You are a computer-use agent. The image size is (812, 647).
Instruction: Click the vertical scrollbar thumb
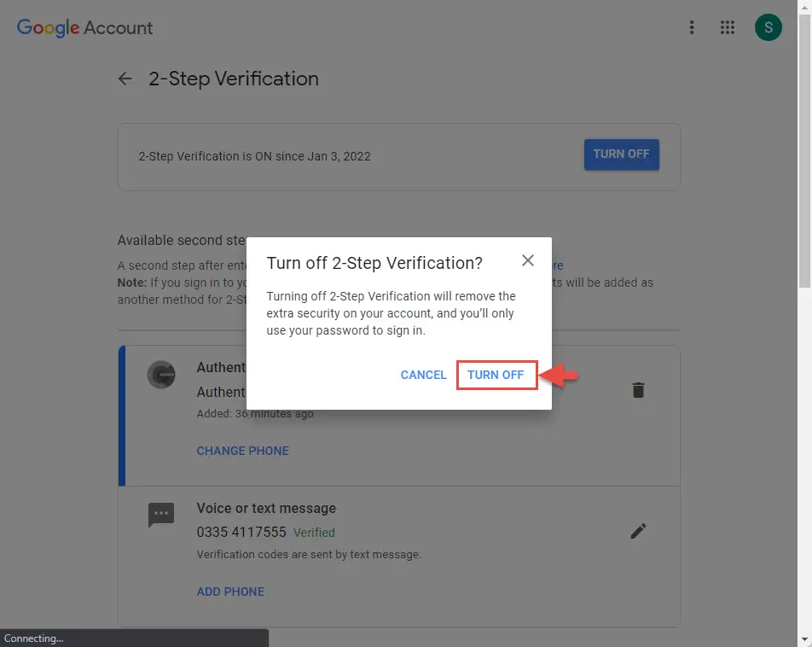(x=804, y=150)
